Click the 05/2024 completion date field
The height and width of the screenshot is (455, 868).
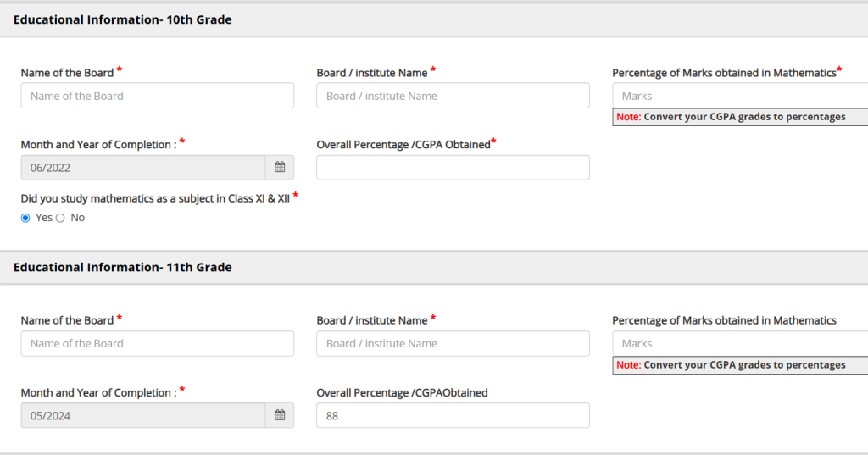tap(142, 415)
